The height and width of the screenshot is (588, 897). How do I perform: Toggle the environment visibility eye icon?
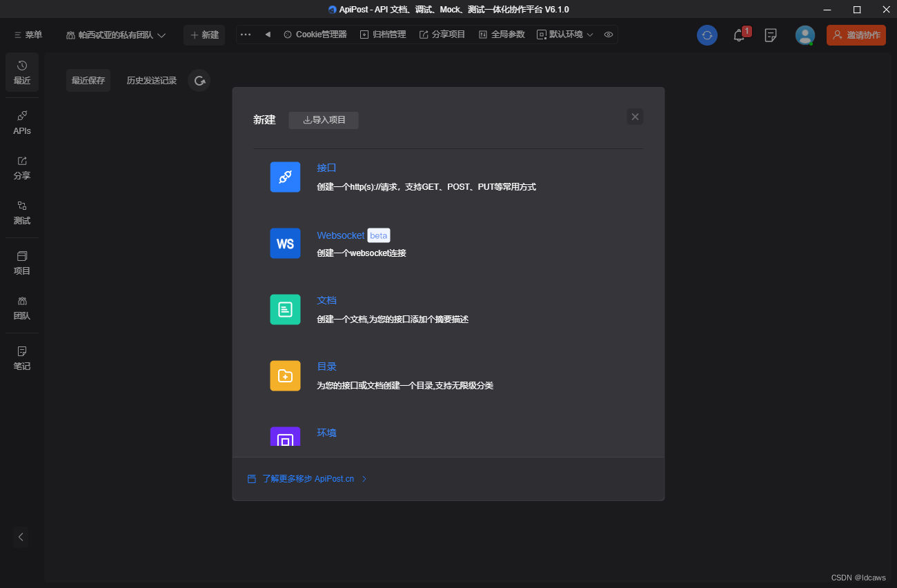pos(608,34)
